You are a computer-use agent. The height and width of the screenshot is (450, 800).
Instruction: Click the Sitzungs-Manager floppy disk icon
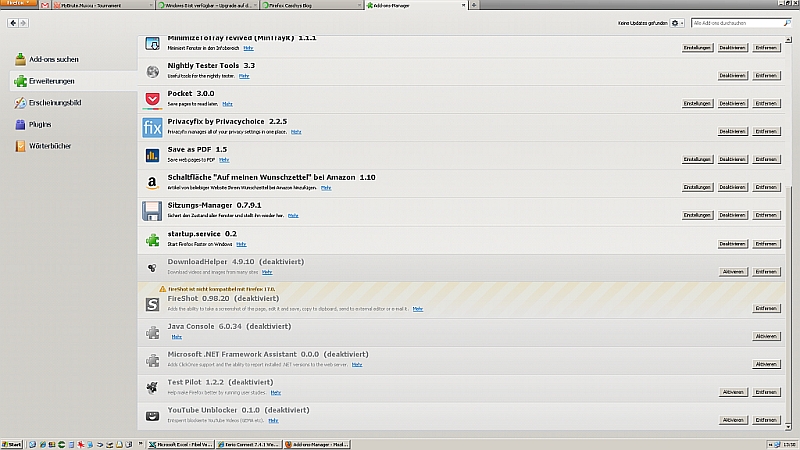point(152,211)
